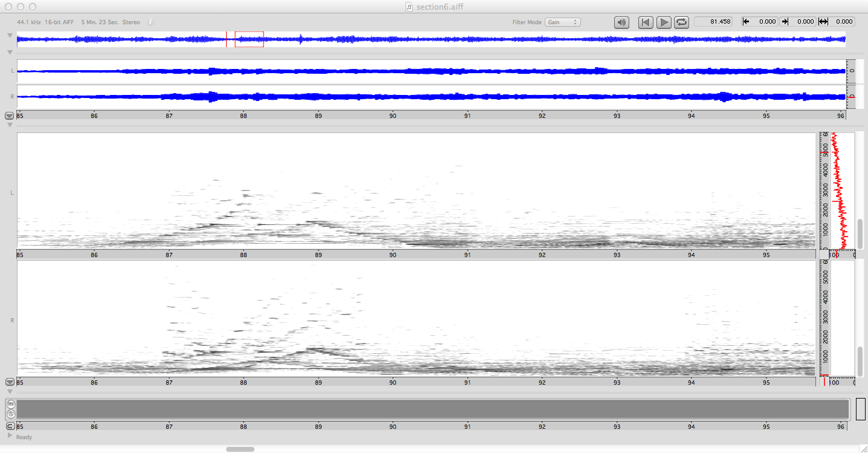Click the speaker volume button
Screen dimensions: 868x453
(621, 22)
